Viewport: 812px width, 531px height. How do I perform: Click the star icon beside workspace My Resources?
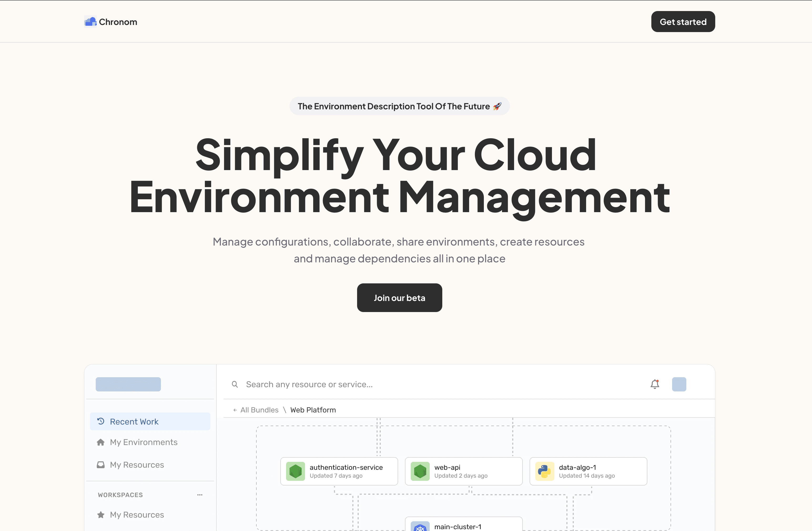click(x=101, y=515)
